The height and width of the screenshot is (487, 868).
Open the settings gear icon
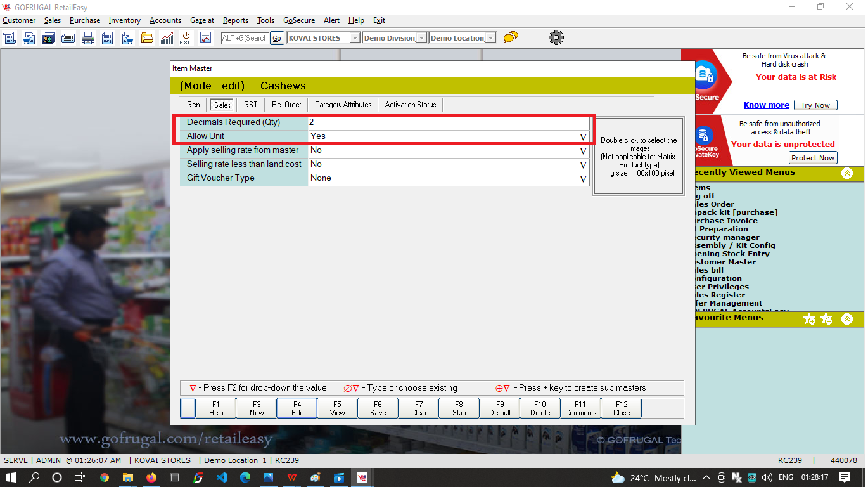(556, 37)
